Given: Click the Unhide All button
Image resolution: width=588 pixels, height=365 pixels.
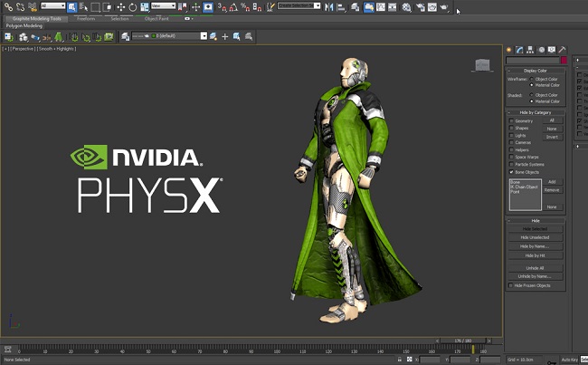Looking at the screenshot, I should tap(536, 268).
